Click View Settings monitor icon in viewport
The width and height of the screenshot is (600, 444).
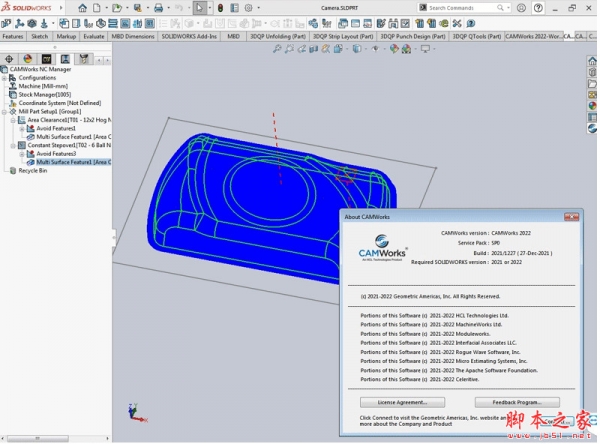[425, 49]
